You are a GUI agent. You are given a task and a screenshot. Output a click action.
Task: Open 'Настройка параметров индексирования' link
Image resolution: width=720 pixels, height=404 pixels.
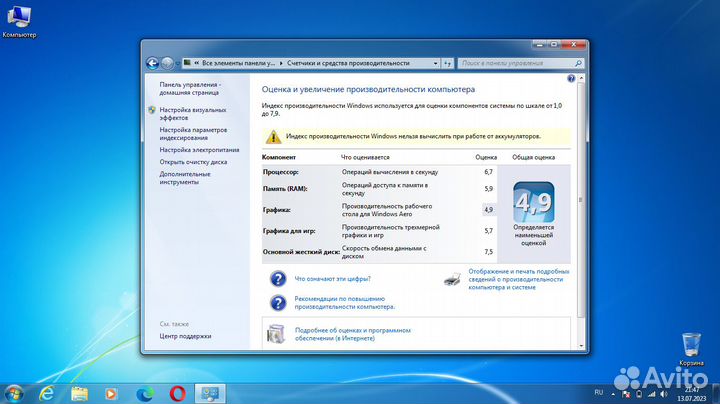click(x=193, y=134)
